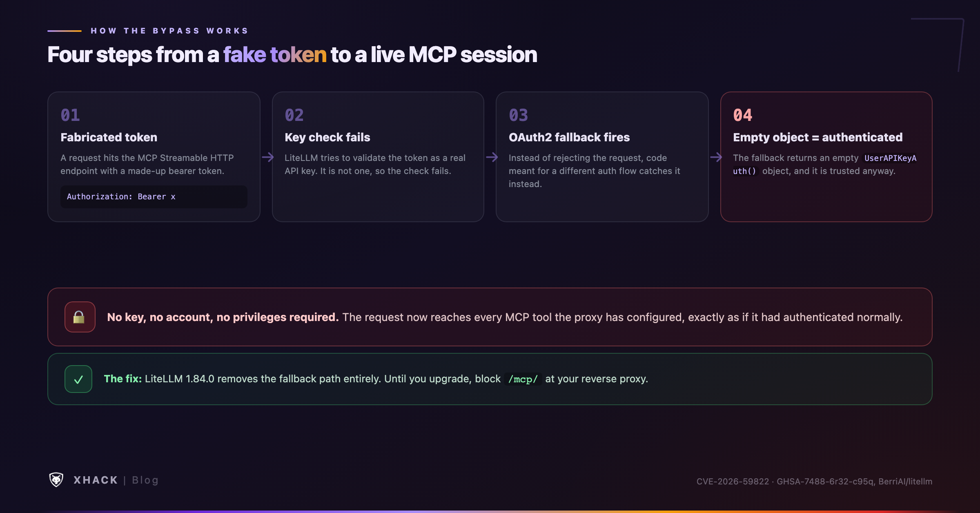Click the UserAPIKeyAuth() code reference

[825, 165]
